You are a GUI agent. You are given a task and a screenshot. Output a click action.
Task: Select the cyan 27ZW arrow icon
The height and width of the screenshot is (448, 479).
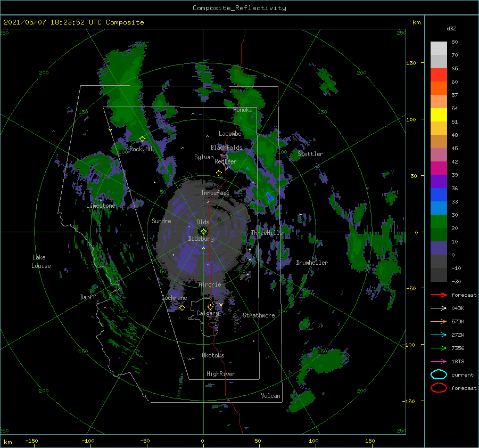439,335
